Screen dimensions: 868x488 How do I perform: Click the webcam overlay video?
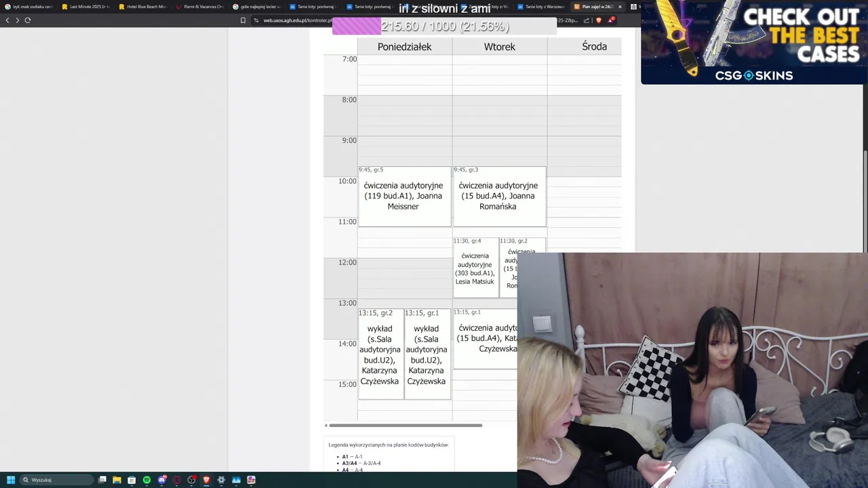pos(692,370)
